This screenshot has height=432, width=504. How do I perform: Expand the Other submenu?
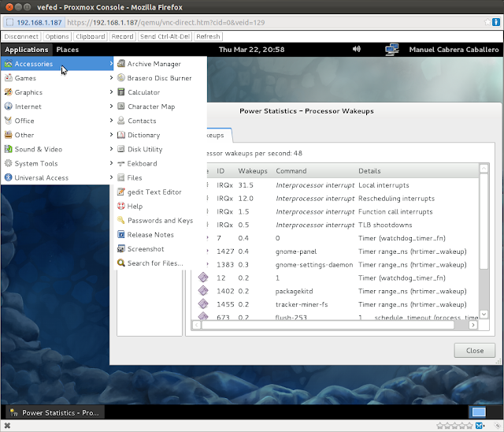click(57, 135)
